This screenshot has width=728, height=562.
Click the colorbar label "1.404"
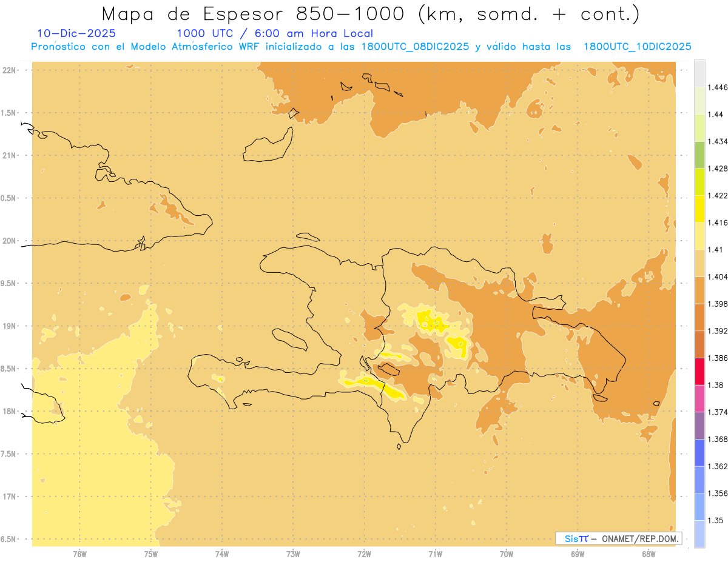coord(717,276)
